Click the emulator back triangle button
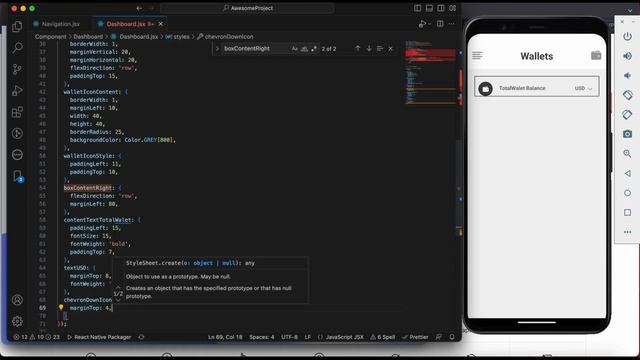The width and height of the screenshot is (640, 360). point(627,173)
